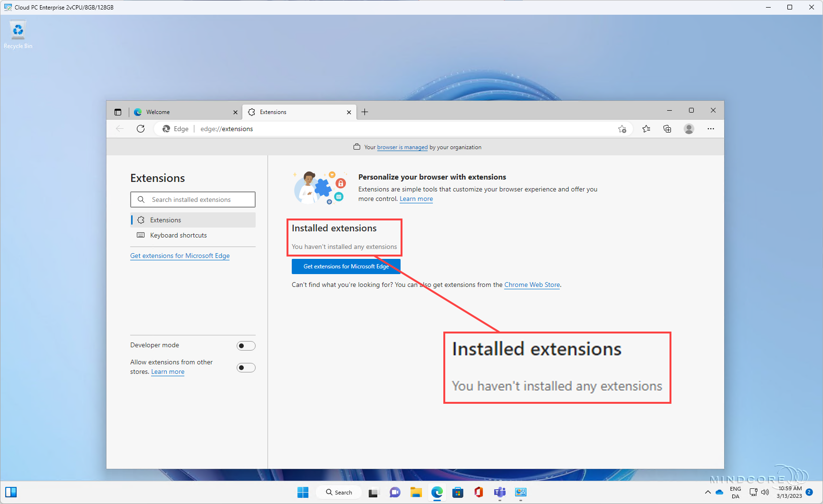Open Settings and more menu
This screenshot has height=504, width=823.
pos(711,129)
